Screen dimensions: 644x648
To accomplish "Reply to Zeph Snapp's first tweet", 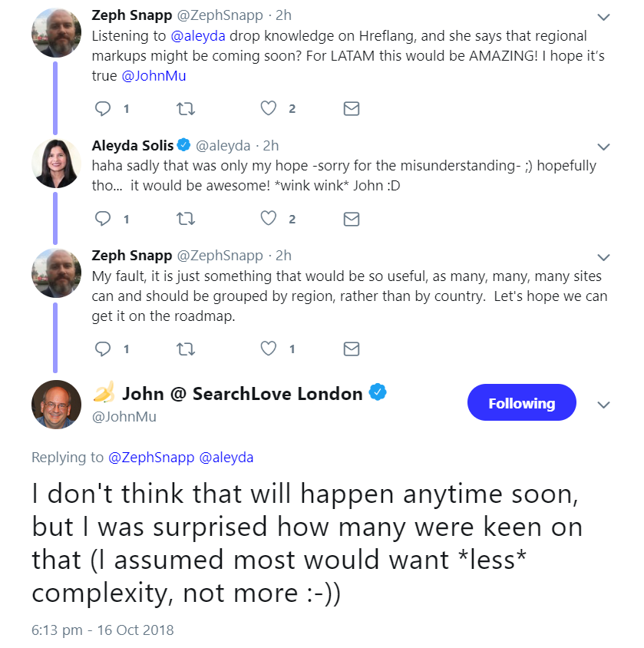I will click(103, 109).
